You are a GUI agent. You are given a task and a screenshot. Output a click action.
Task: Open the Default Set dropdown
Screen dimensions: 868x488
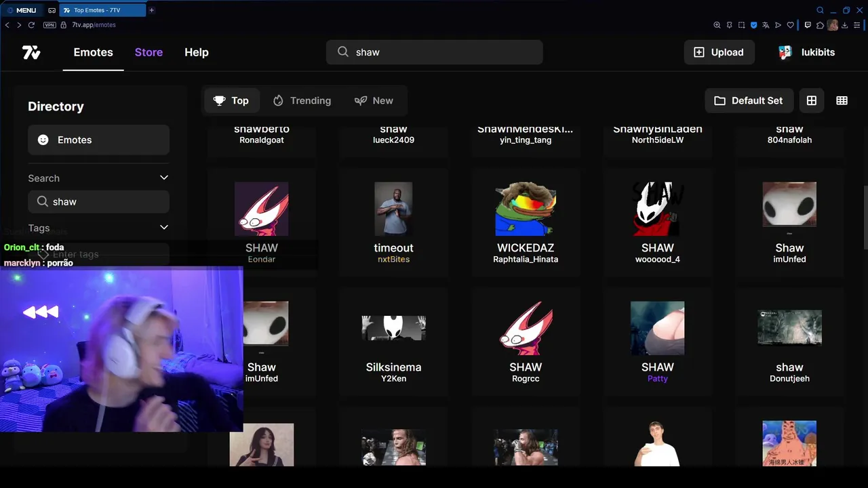tap(749, 100)
